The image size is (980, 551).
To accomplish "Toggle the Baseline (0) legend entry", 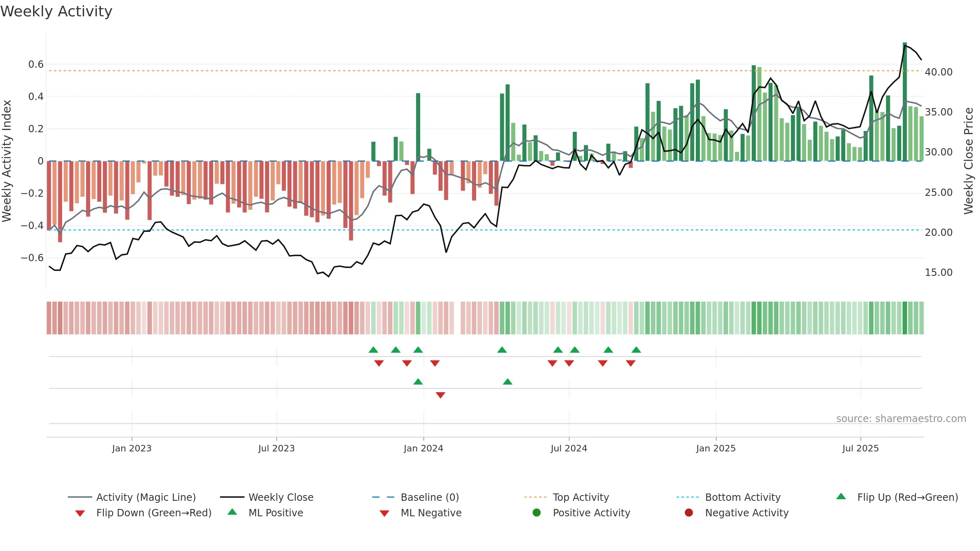I will pos(416,497).
